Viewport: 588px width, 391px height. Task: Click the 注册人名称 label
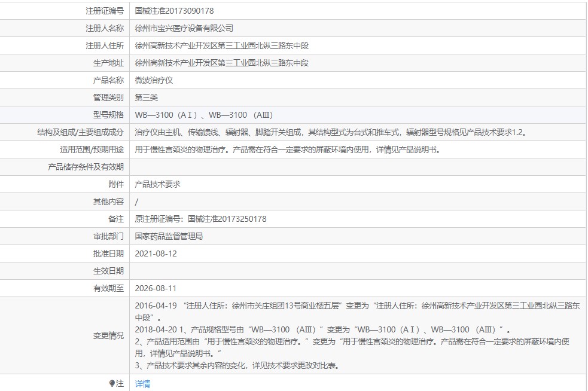(x=105, y=28)
